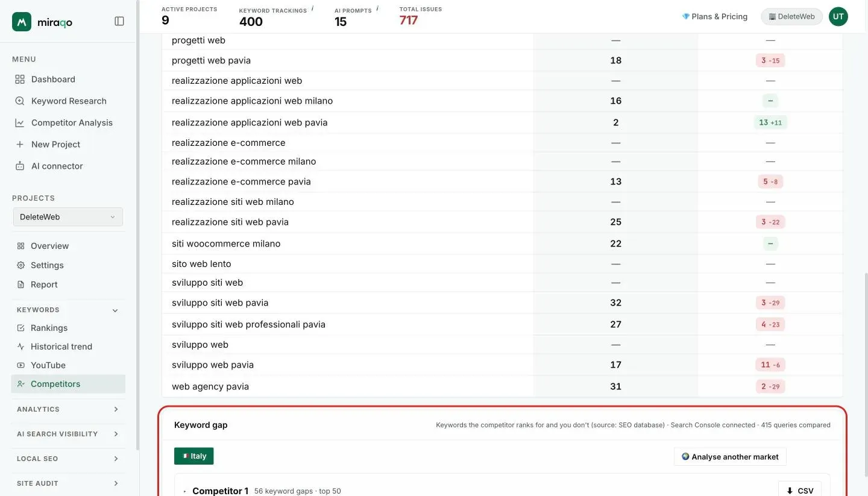Viewport: 868px width, 496px height.
Task: Click the Keyword Trackings value 400
Action: (251, 22)
